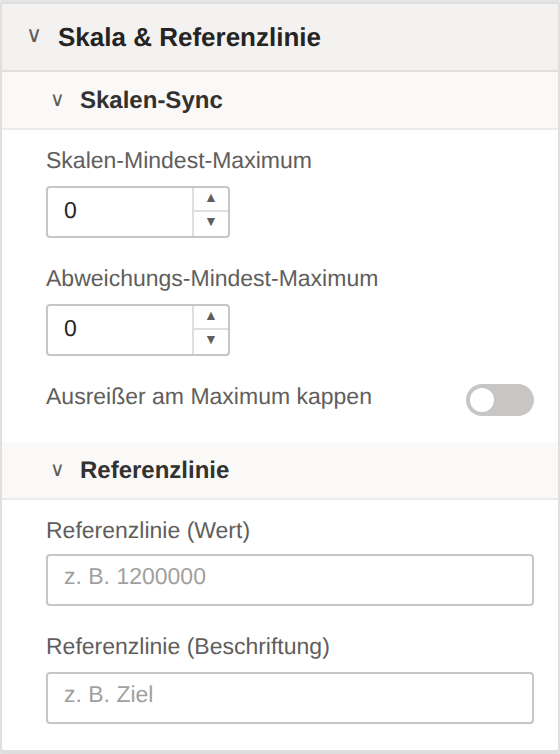The image size is (560, 754).
Task: Click the Referenzlinie (Beschriftung) label
Action: (x=188, y=647)
